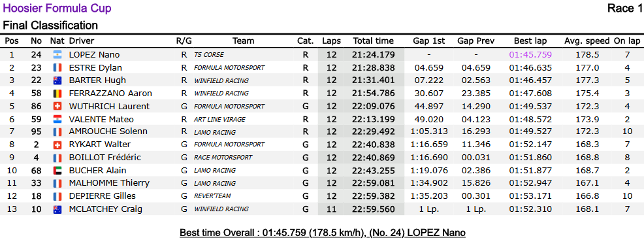The image size is (644, 240).
Task: Click the Hoosier Formula Cup title
Action: (x=57, y=9)
